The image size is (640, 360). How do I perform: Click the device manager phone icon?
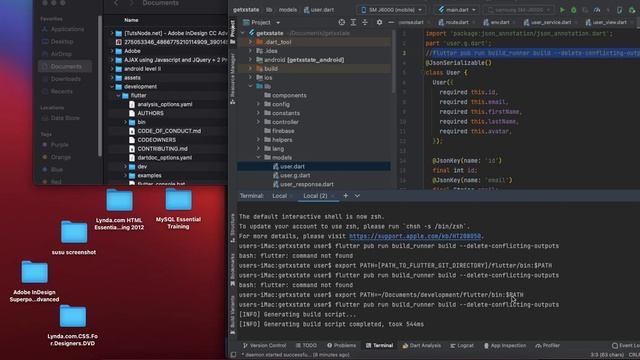click(620, 10)
